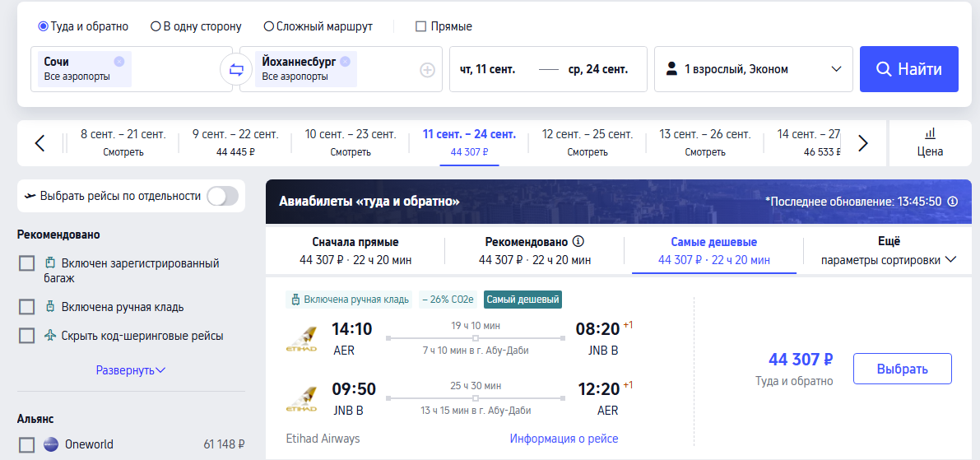Image resolution: width=980 pixels, height=460 pixels.
Task: Open the Цена price chart
Action: pos(930,143)
